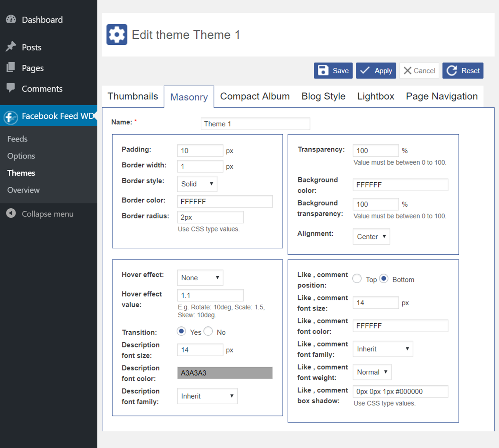Viewport: 499px width, 448px height.
Task: Click Like, comment font color field
Action: tap(400, 326)
